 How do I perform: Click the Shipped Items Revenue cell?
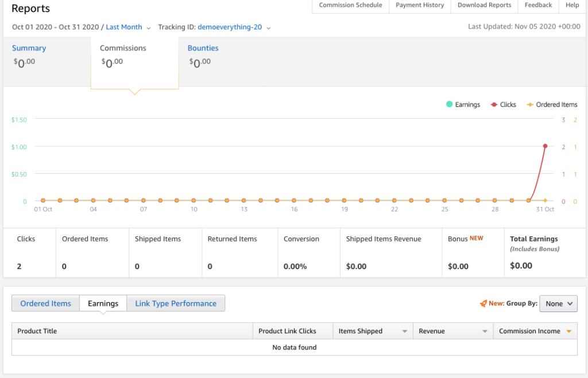tap(391, 253)
